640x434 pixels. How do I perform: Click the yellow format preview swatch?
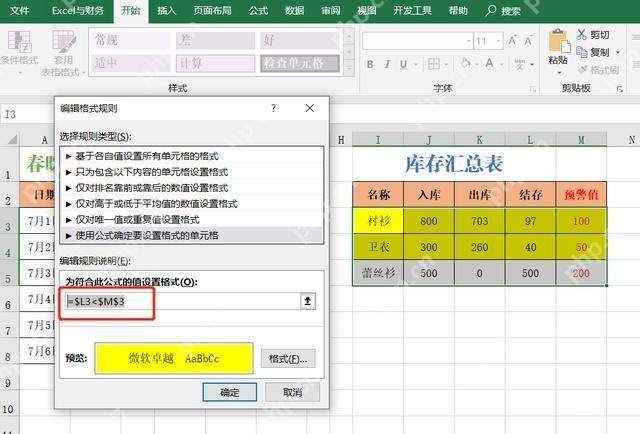pos(174,358)
